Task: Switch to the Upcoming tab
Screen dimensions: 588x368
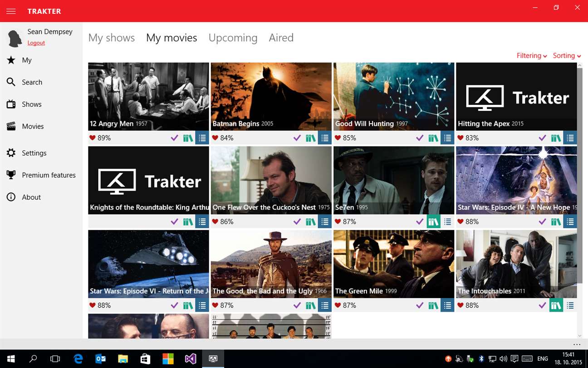Action: pyautogui.click(x=233, y=38)
